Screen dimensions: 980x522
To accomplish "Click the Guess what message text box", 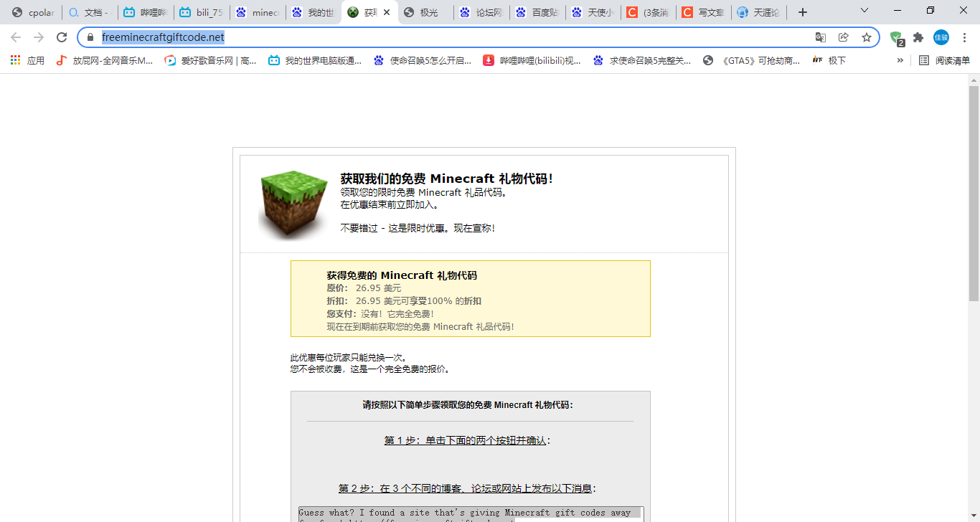I will point(471,514).
